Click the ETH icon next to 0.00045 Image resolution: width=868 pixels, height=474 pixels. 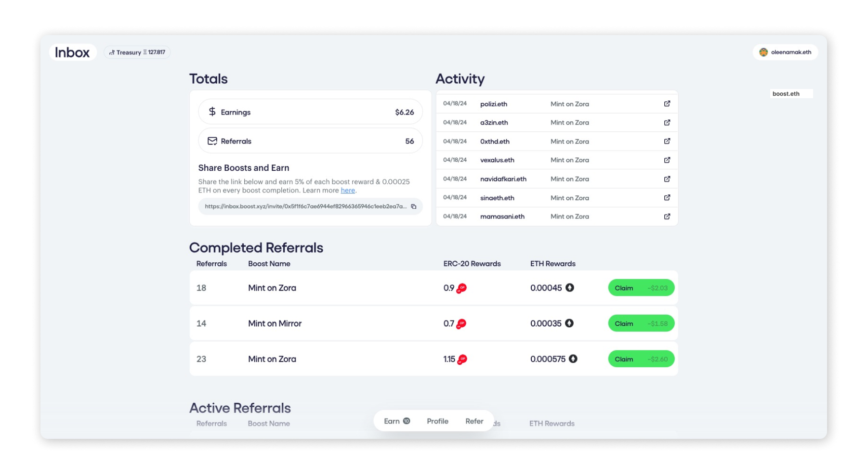click(569, 287)
